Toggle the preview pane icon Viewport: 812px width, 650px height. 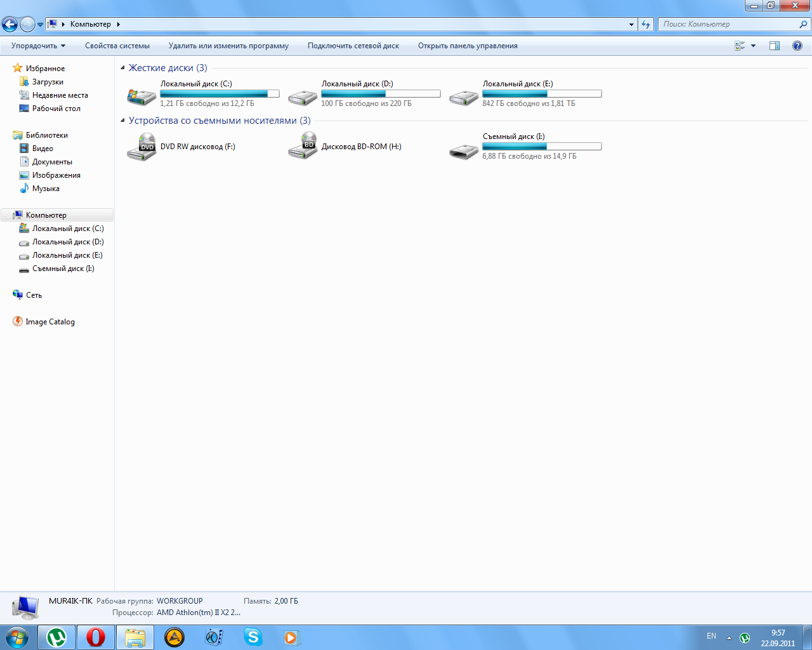(775, 46)
